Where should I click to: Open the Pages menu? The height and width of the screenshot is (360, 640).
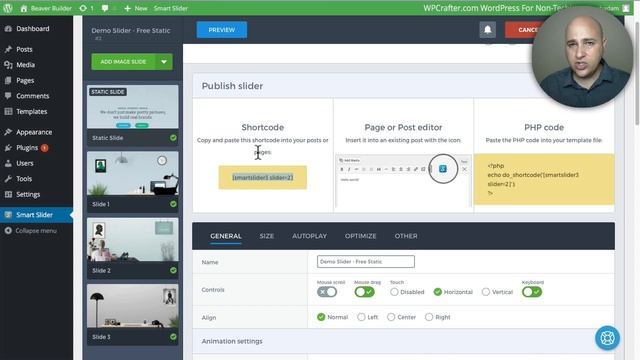coord(25,80)
